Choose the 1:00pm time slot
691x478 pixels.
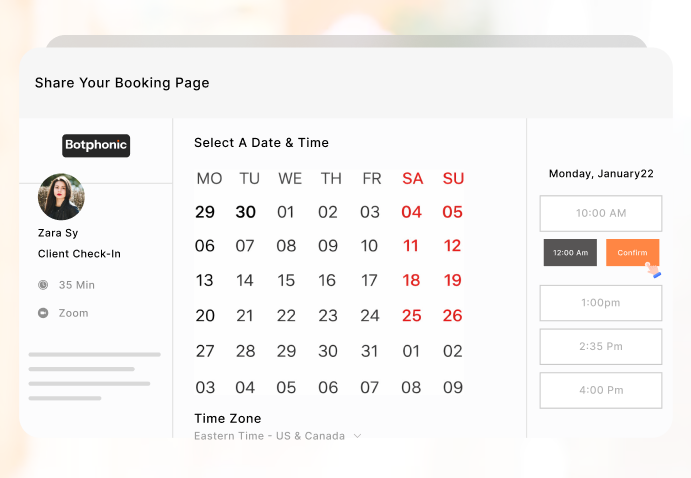[x=601, y=303]
